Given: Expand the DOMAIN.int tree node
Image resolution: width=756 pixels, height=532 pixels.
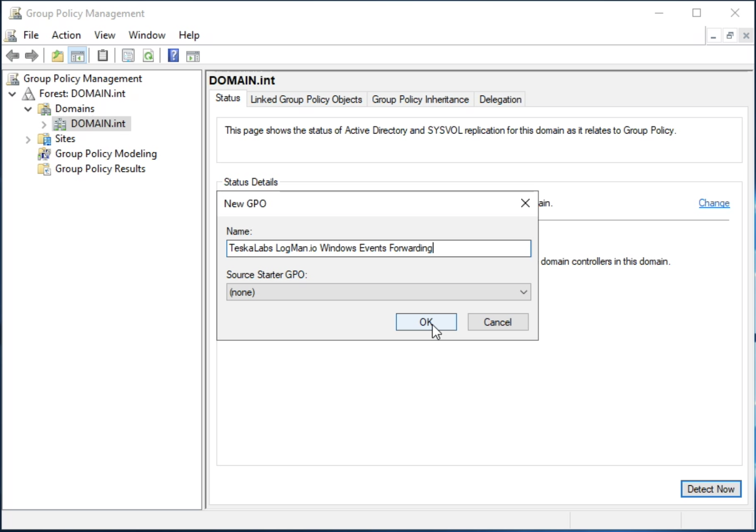Looking at the screenshot, I should click(44, 124).
